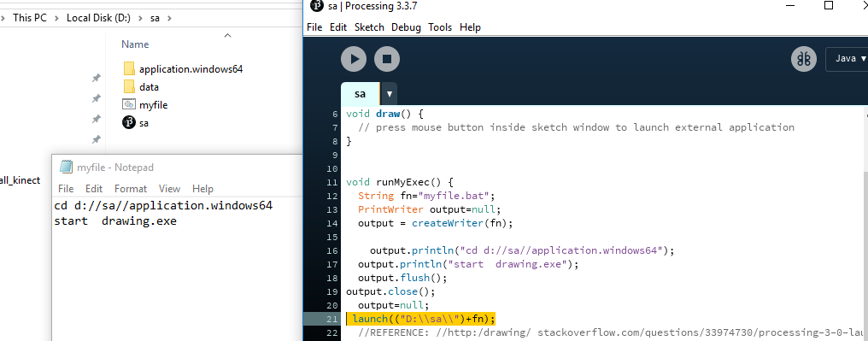Image resolution: width=868 pixels, height=341 pixels.
Task: Click the Notepad icon in myfile title bar
Action: tap(66, 168)
